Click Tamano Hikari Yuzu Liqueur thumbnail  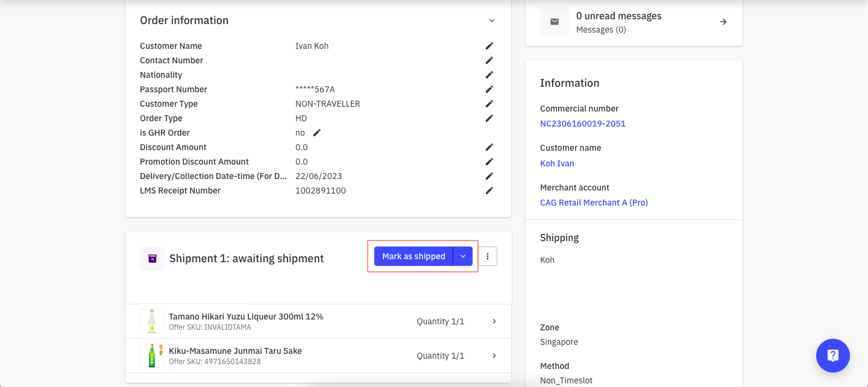click(x=152, y=321)
